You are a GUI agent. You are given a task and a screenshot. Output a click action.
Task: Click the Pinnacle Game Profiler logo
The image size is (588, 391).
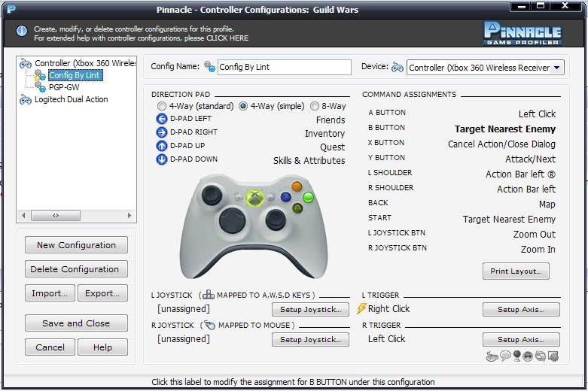[x=522, y=33]
